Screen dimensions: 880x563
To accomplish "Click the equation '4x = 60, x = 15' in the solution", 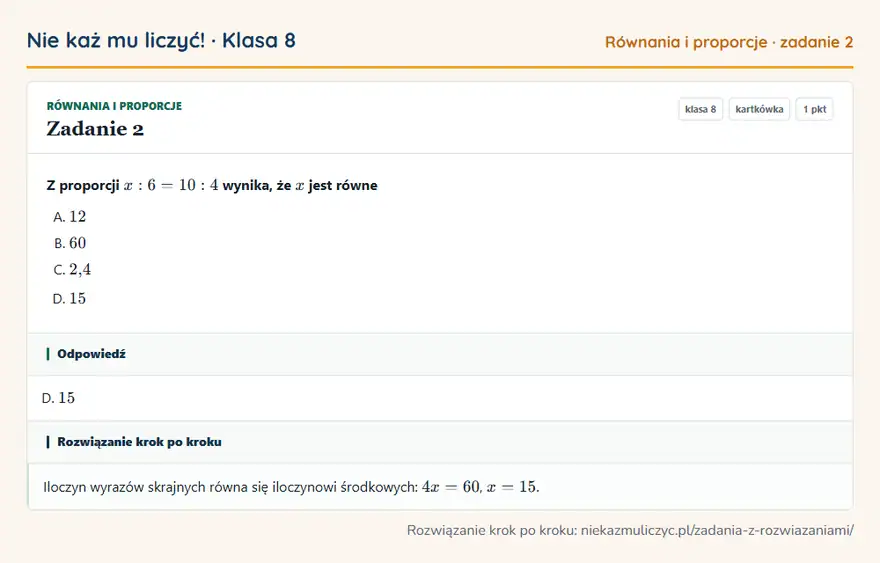I will click(x=480, y=487).
